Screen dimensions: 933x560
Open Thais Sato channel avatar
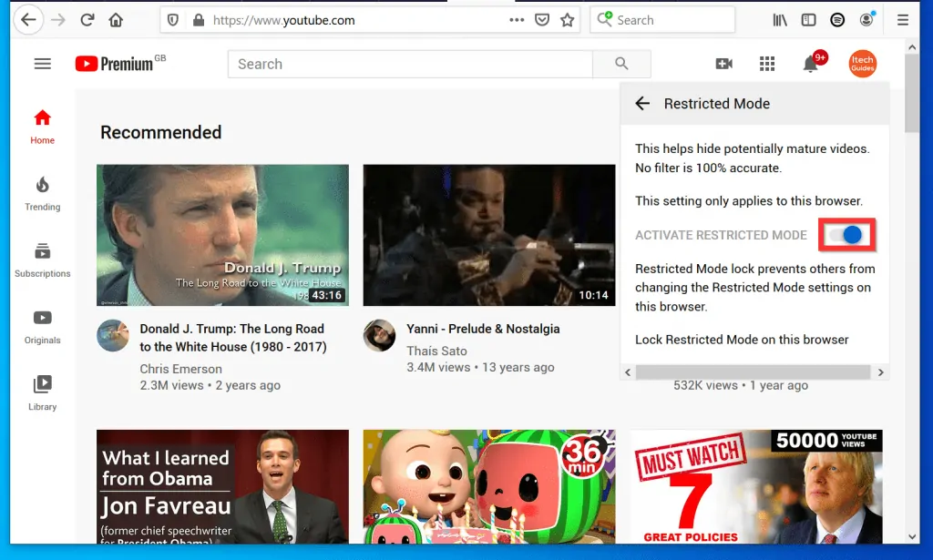[379, 335]
